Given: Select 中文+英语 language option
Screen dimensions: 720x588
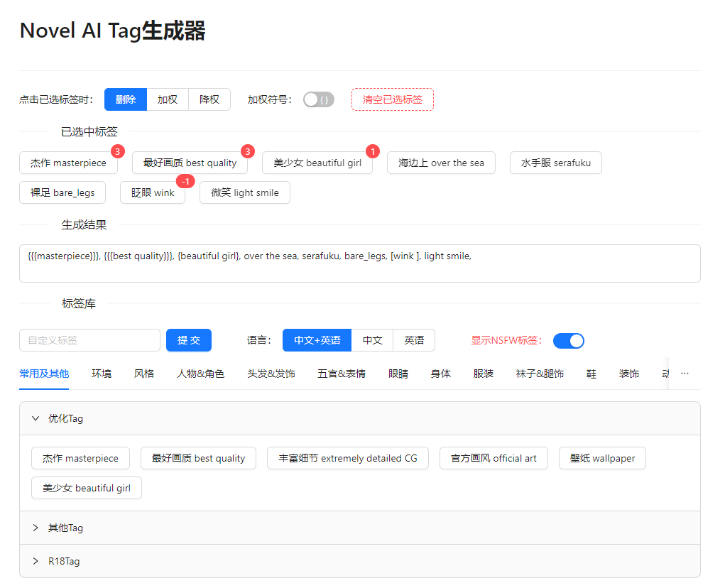Looking at the screenshot, I should (x=317, y=340).
